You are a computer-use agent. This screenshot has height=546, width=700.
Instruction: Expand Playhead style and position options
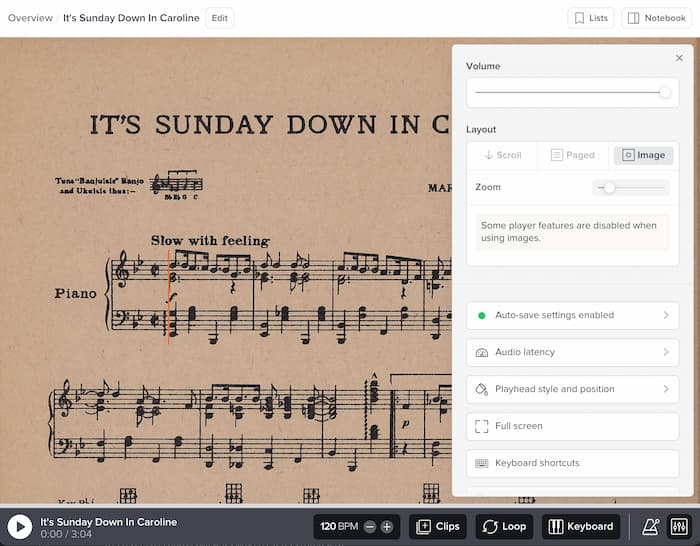pyautogui.click(x=572, y=389)
